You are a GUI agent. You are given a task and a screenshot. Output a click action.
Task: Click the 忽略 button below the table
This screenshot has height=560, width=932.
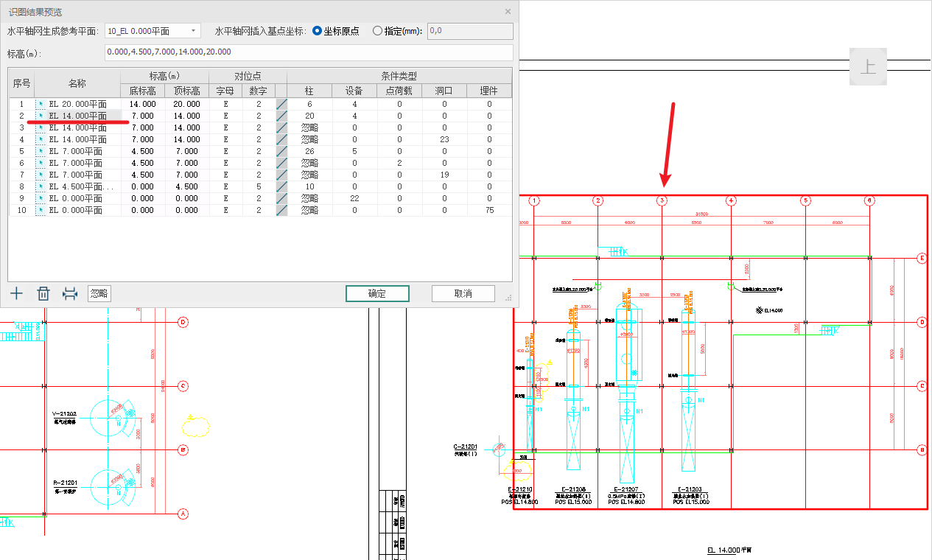pyautogui.click(x=99, y=293)
